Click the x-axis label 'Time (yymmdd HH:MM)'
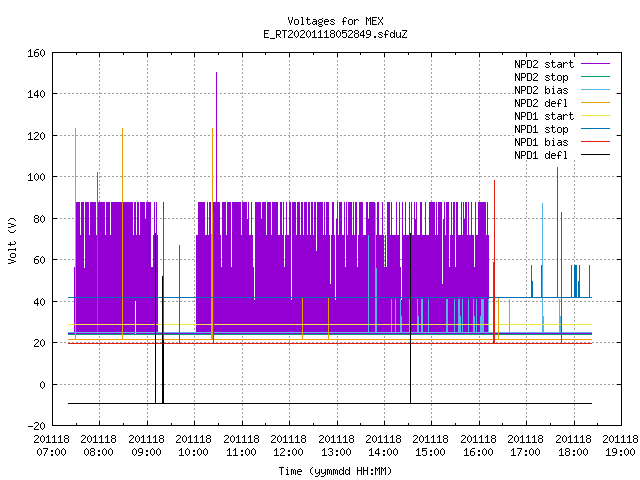 (x=335, y=471)
